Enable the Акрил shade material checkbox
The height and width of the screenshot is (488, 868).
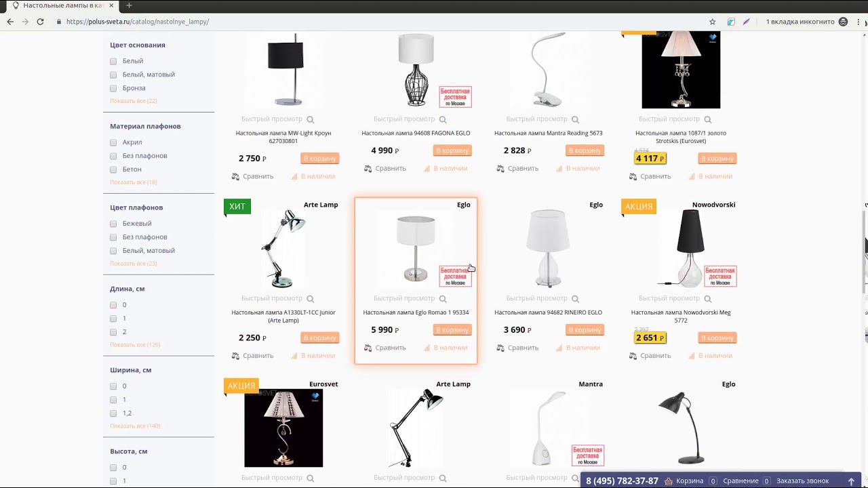(x=113, y=142)
